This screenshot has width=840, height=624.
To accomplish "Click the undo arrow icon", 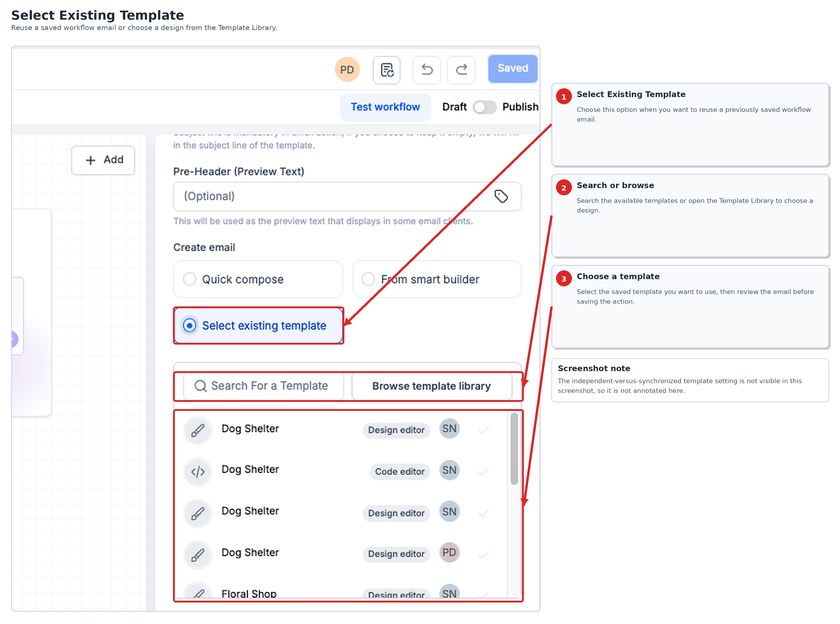I will coord(426,70).
